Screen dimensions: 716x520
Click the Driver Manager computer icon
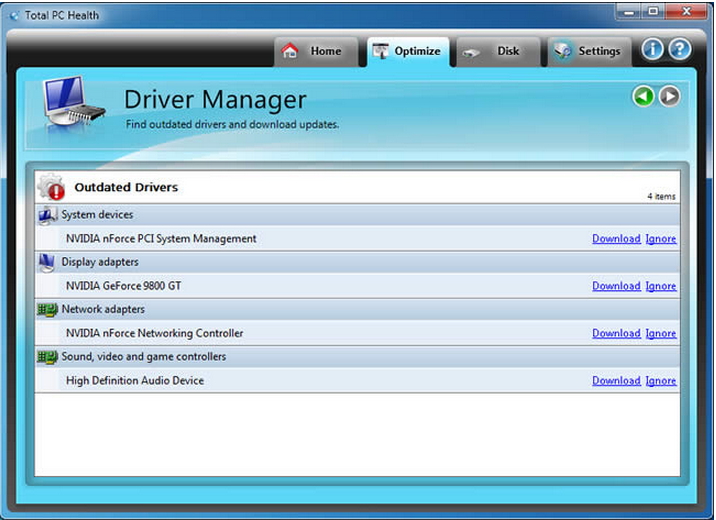tap(73, 103)
